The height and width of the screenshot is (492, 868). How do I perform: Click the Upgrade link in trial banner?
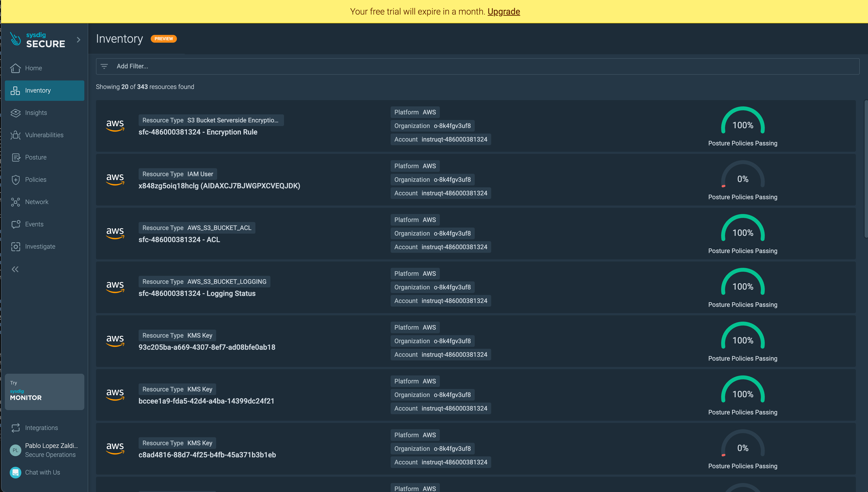pos(504,11)
